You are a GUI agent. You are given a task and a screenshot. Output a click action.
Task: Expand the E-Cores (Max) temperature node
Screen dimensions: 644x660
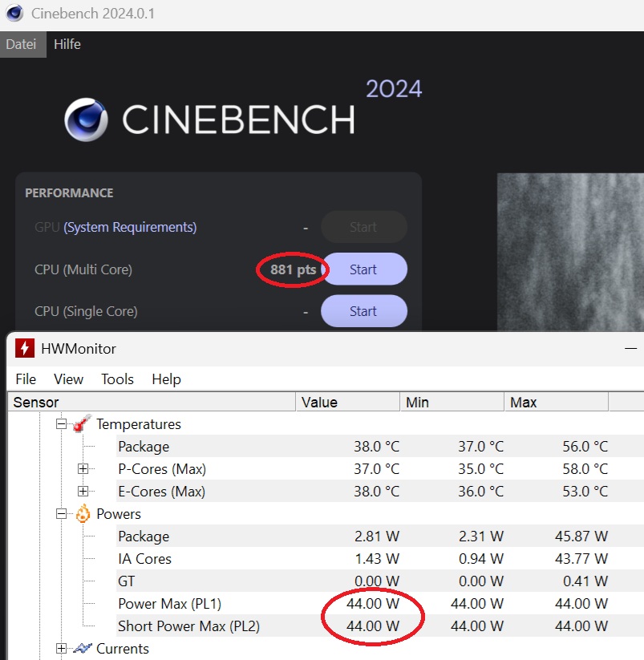(83, 492)
